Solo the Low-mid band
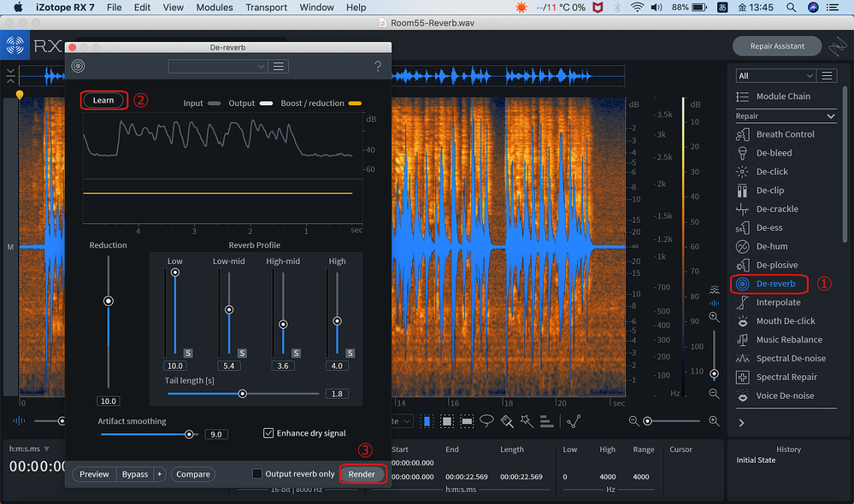The height and width of the screenshot is (504, 854). (242, 354)
